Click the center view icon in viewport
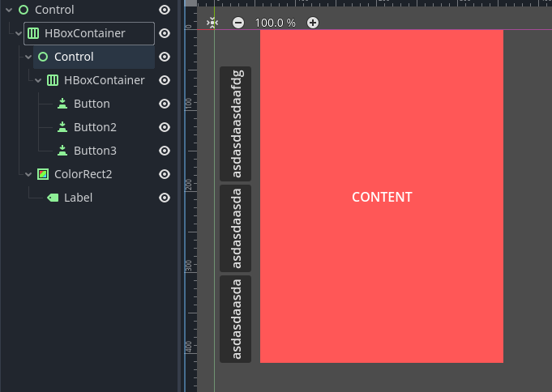The height and width of the screenshot is (392, 552). 212,23
